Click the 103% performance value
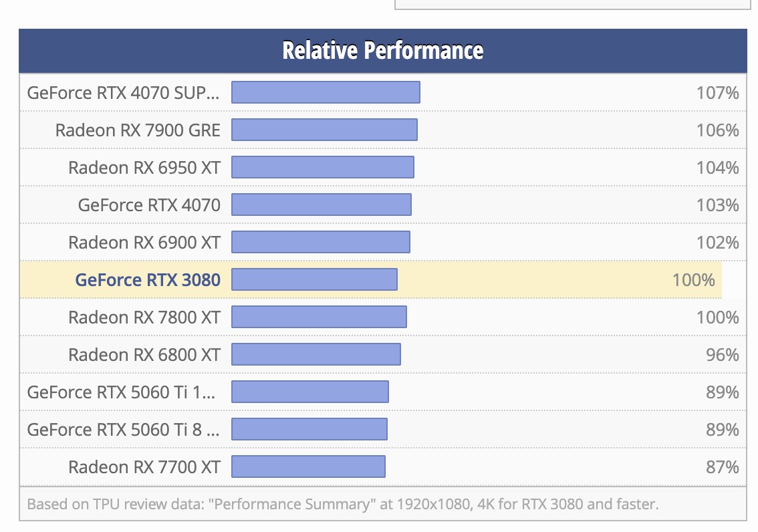 [717, 205]
